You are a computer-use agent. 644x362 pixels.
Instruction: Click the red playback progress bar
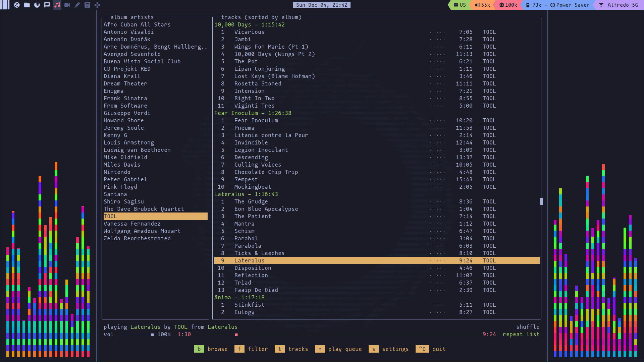(x=337, y=335)
